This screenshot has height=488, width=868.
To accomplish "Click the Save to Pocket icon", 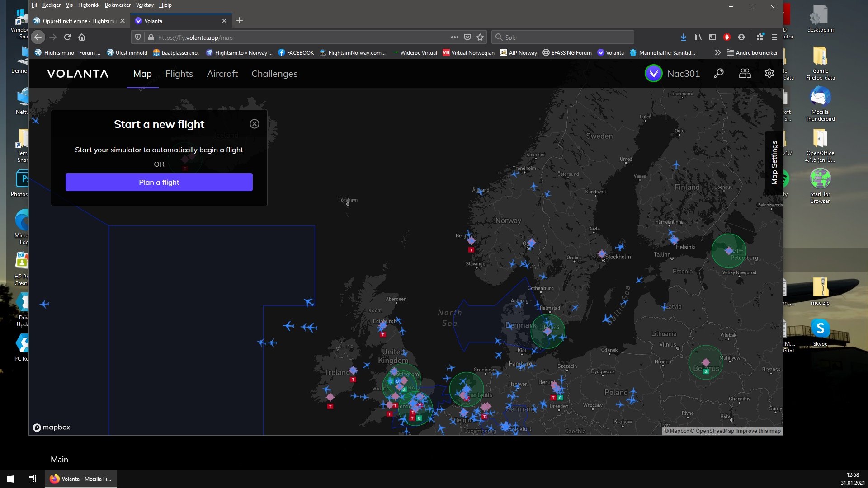I will 467,37.
